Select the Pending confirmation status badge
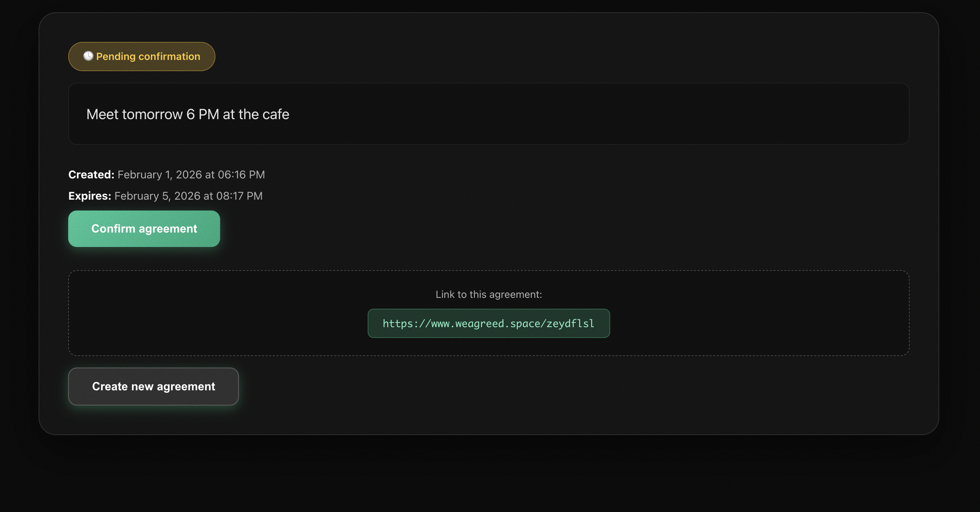The height and width of the screenshot is (512, 980). (x=141, y=56)
